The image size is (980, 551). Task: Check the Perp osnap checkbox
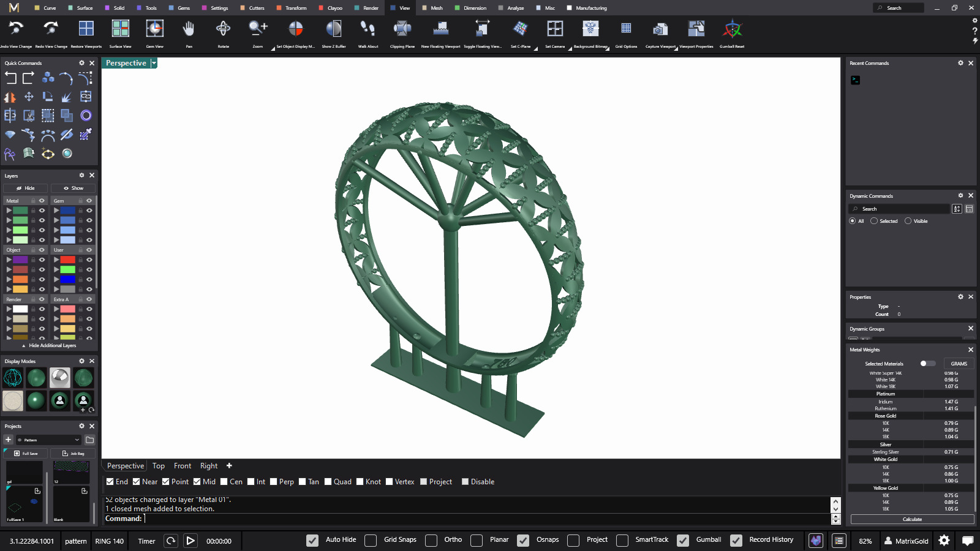[x=274, y=482]
